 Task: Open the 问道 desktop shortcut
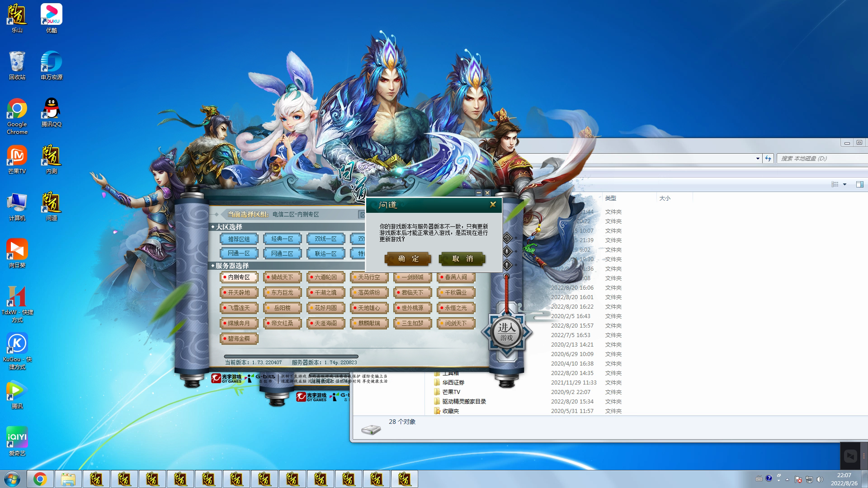click(52, 206)
